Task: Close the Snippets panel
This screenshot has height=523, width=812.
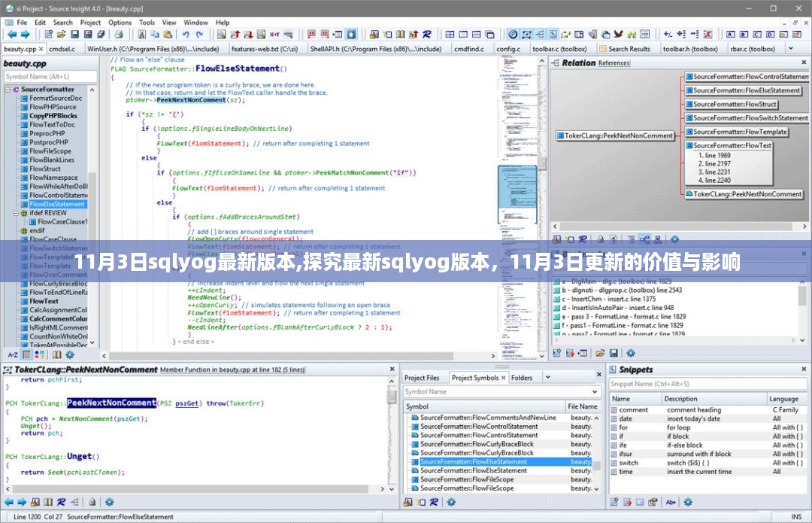Action: [804, 369]
